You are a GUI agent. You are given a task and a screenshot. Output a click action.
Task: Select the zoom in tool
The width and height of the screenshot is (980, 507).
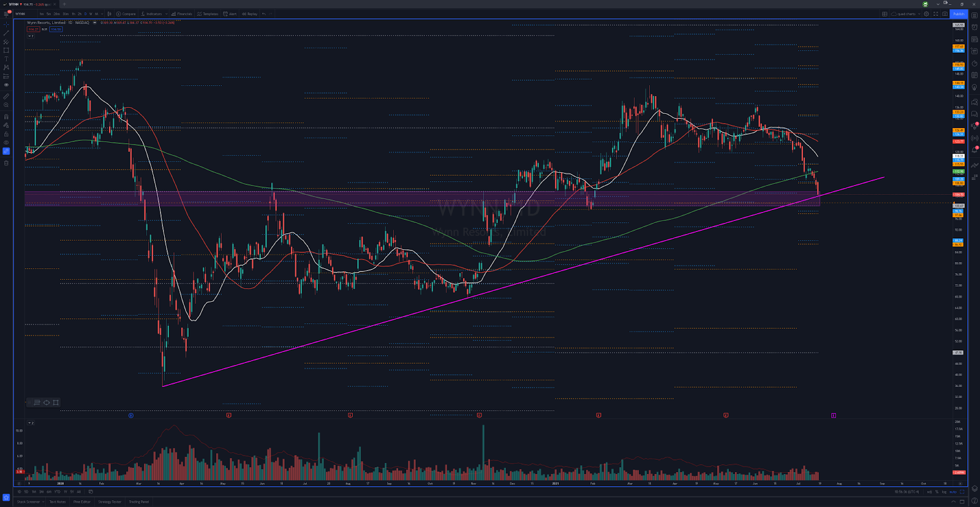pos(6,105)
